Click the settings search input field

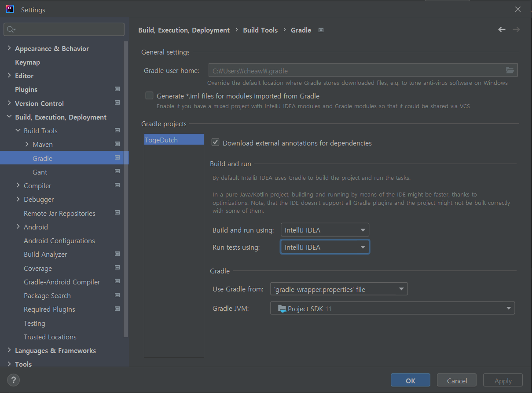click(64, 29)
